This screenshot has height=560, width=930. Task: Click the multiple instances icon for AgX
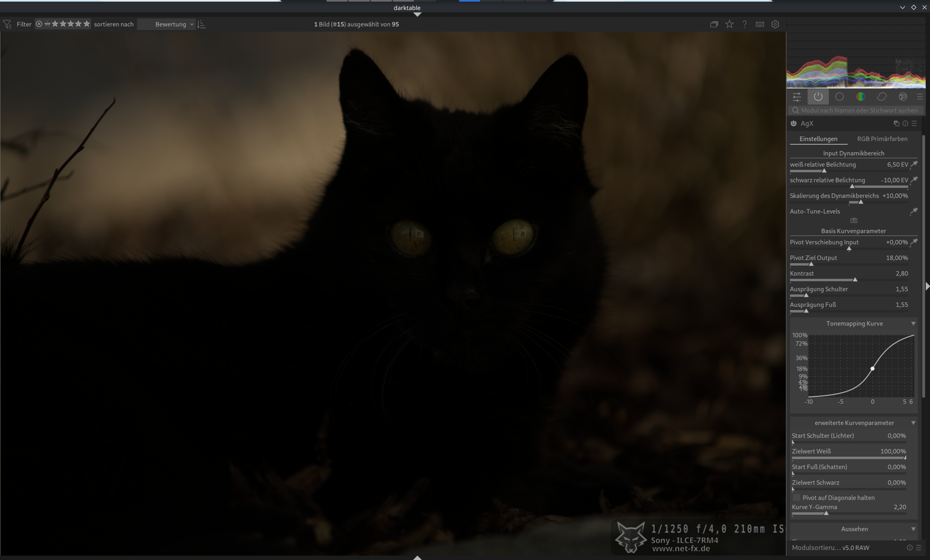[x=896, y=123]
